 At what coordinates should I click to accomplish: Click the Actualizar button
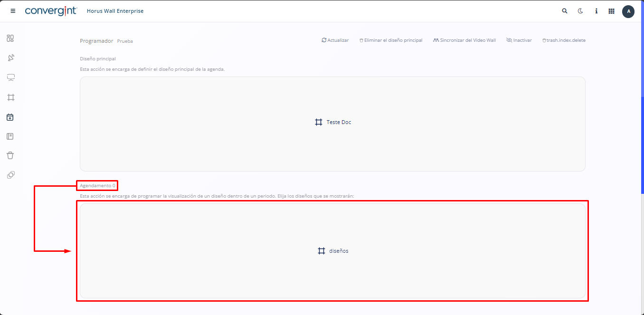tap(335, 40)
